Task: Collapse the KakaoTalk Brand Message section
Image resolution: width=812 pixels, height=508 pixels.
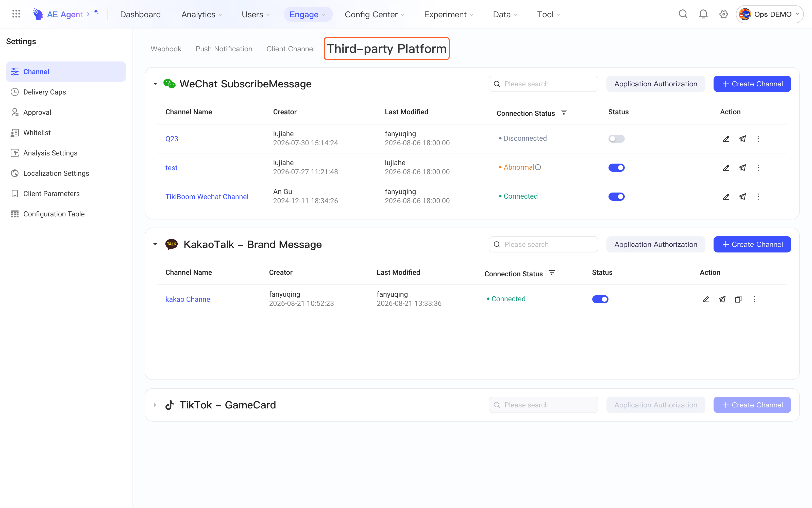Action: [x=155, y=245]
